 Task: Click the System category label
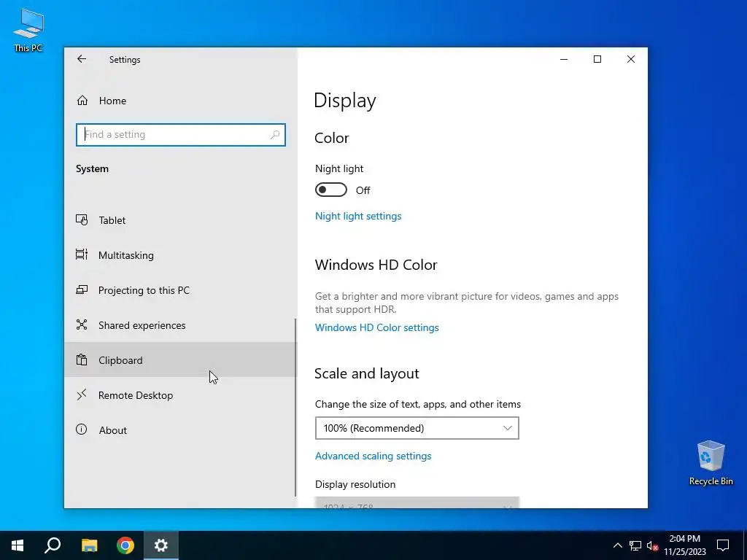click(x=92, y=168)
